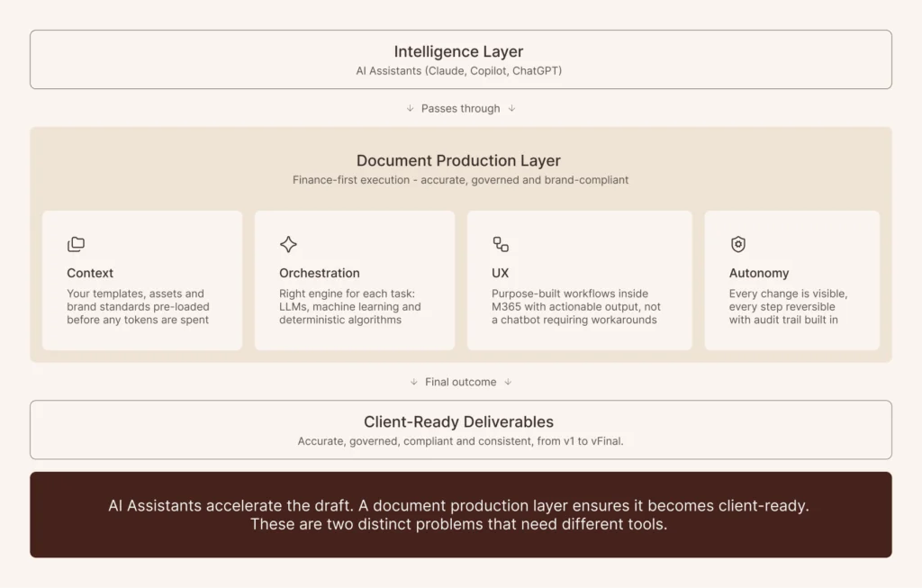The width and height of the screenshot is (922, 588).
Task: Click 'Accurate, governed, compliant and consistent' subtitle
Action: (x=460, y=441)
